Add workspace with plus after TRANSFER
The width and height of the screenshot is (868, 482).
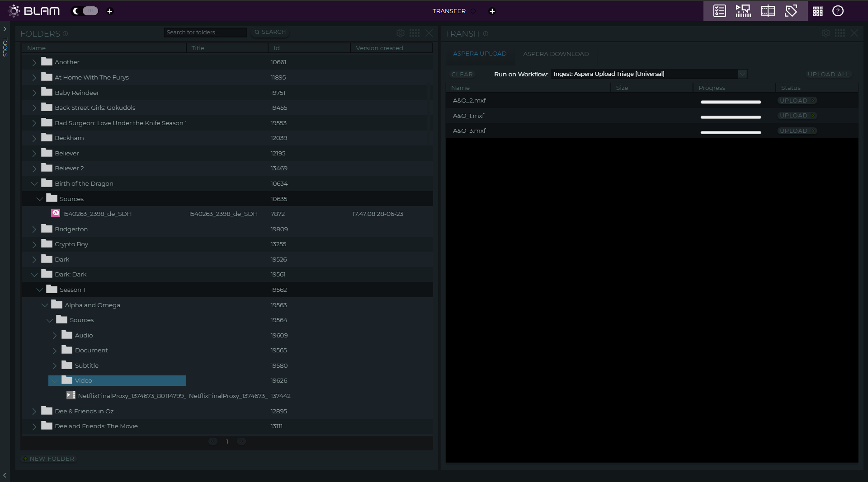point(492,11)
